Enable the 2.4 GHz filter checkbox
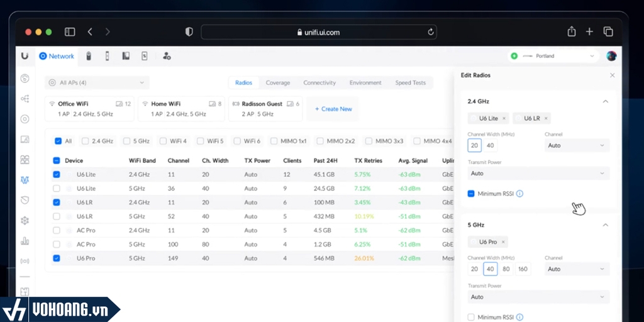The width and height of the screenshot is (644, 322). [85, 141]
